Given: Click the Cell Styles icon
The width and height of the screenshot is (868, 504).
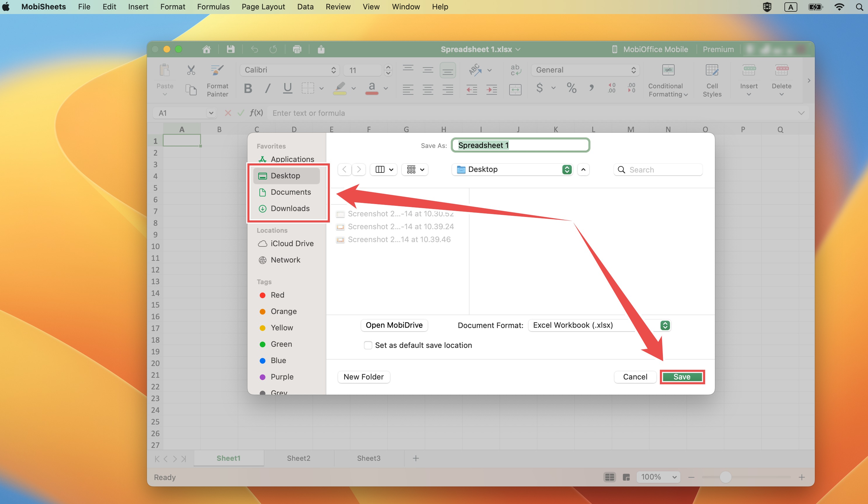Looking at the screenshot, I should (712, 70).
